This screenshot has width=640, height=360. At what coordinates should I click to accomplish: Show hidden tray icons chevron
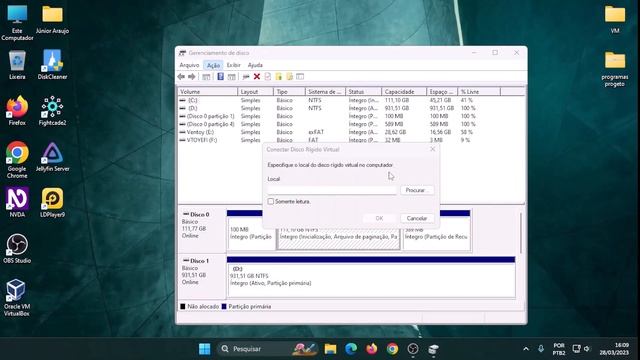(x=526, y=349)
